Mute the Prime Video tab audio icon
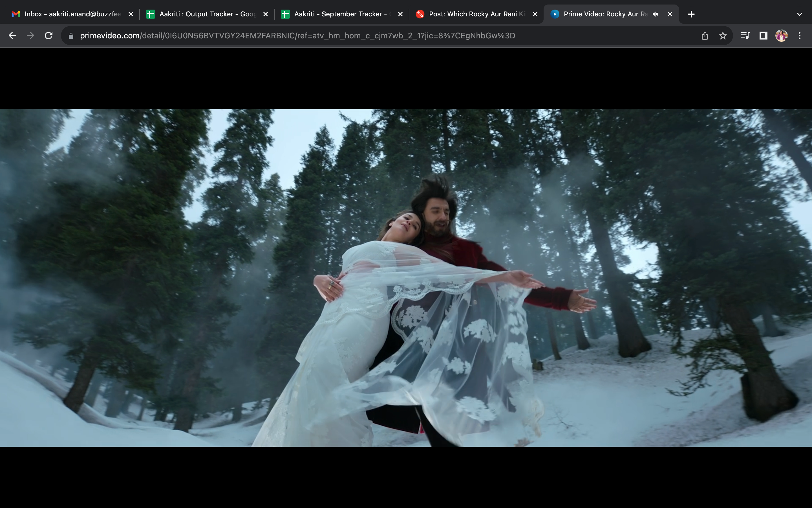Image resolution: width=812 pixels, height=508 pixels. click(x=655, y=14)
